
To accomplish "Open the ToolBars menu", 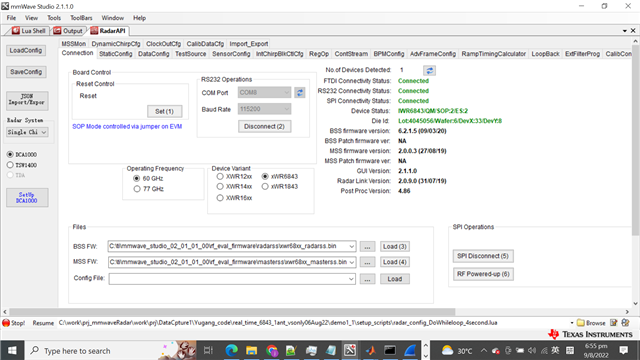I will [81, 18].
